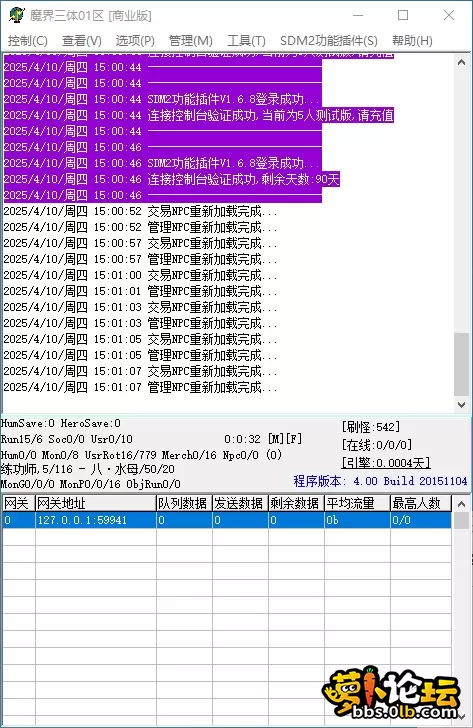Screen dimensions: 473x728
Task: Click the 平均流里 column header
Action: 357,503
